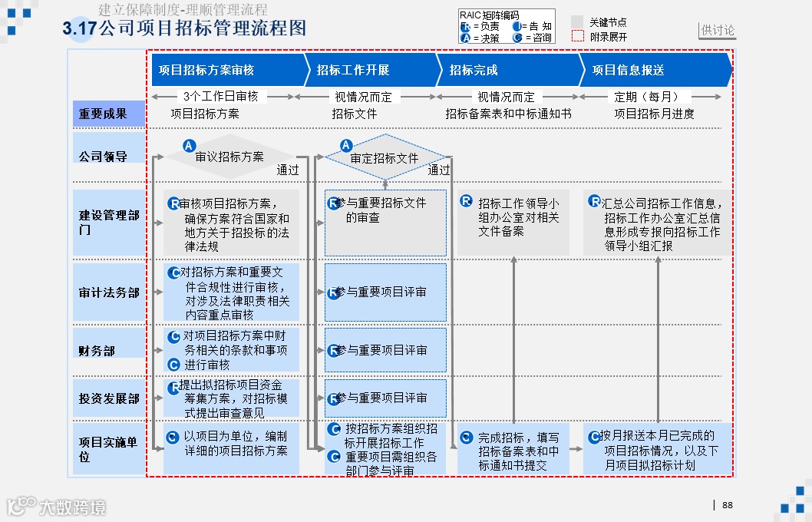Viewport: 812px width, 522px height.
Task: Select the round icon beside 完成招标，填写
Action: click(467, 438)
